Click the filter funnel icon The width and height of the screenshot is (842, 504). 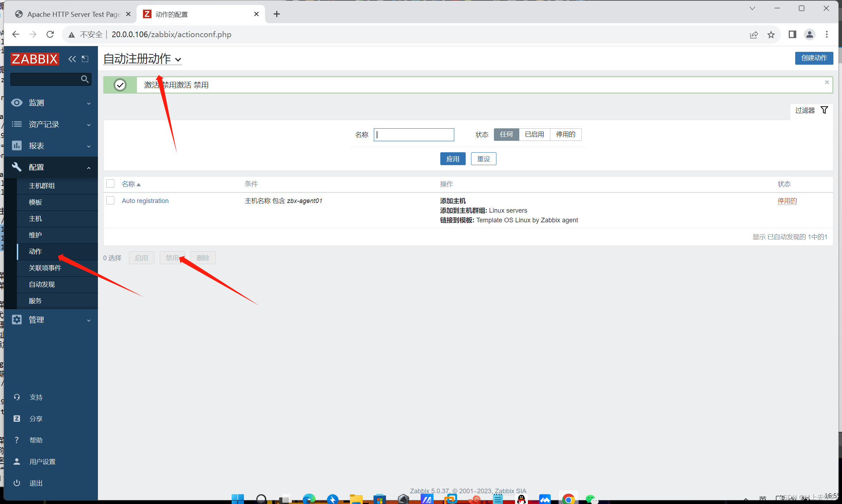(824, 110)
